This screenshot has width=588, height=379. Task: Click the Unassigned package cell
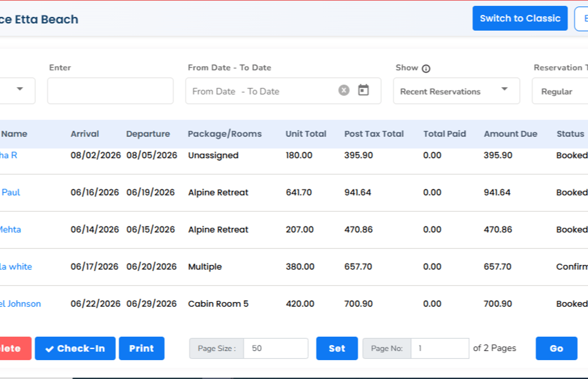(213, 156)
